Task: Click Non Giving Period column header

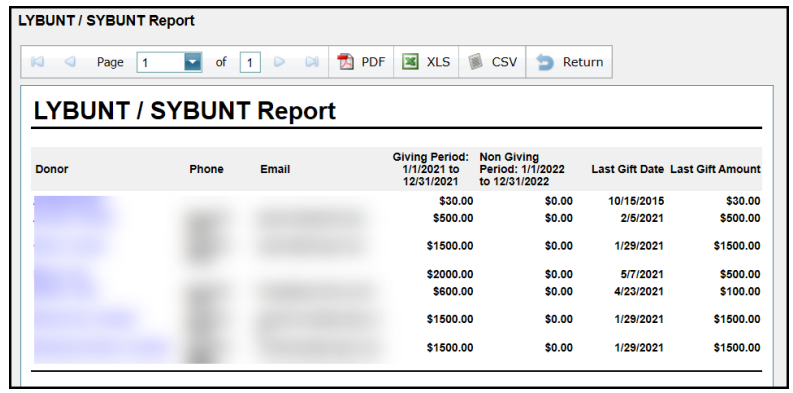Action: point(522,169)
